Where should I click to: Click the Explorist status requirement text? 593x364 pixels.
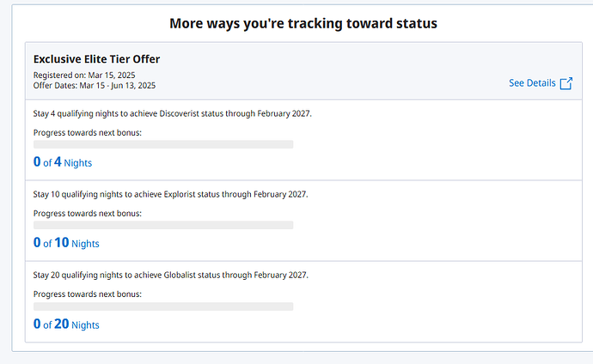tap(170, 194)
